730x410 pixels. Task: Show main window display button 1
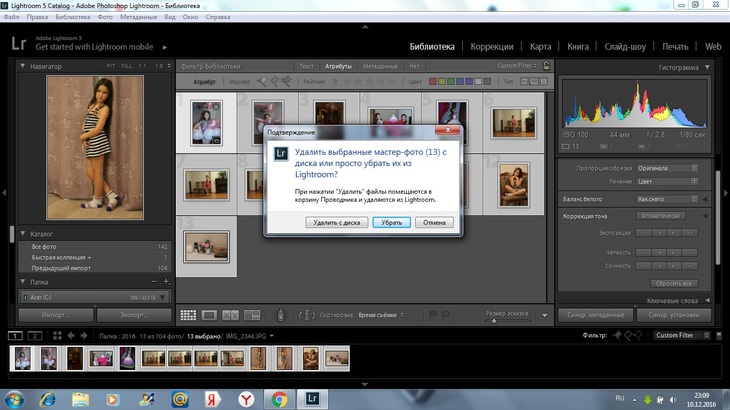(x=15, y=336)
